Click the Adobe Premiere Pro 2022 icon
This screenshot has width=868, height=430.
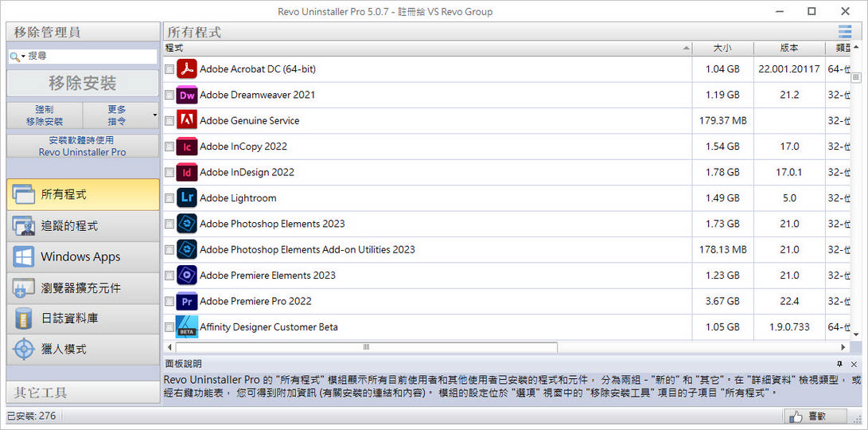(186, 301)
